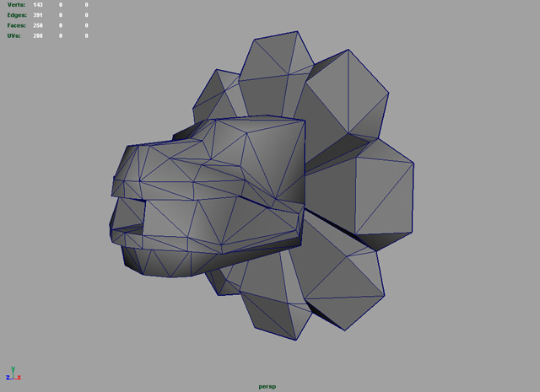This screenshot has width=540, height=392.
Task: Click the Faces label in heads-up display
Action: coord(16,25)
